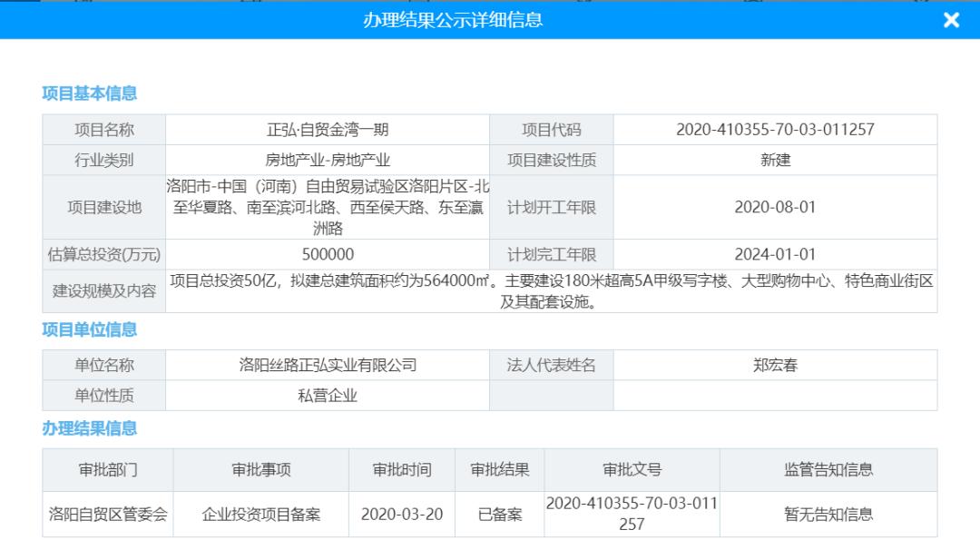Close the 办理结果公示详细信息 dialog
Screen dimensions: 980x540
(x=951, y=20)
